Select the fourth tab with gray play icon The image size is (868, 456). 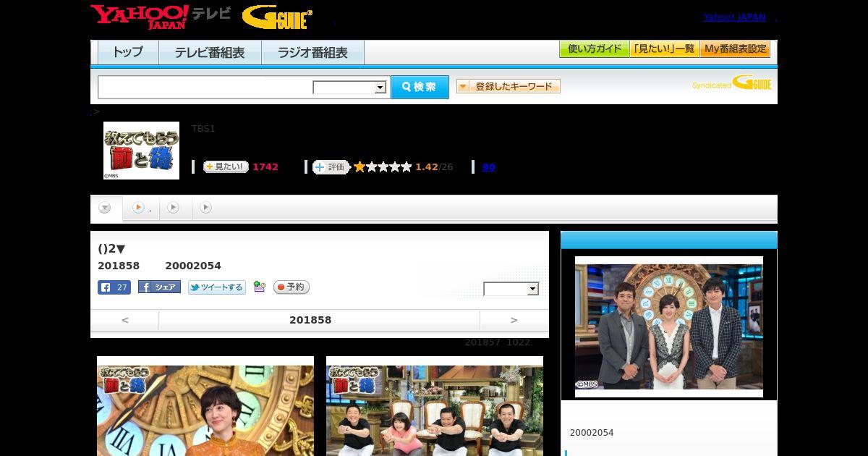(x=206, y=208)
